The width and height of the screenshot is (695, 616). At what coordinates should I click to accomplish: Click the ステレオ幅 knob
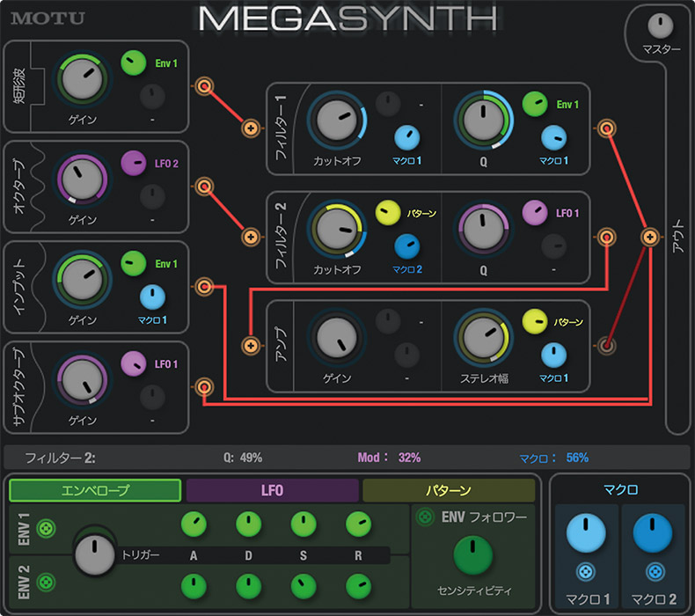point(484,338)
